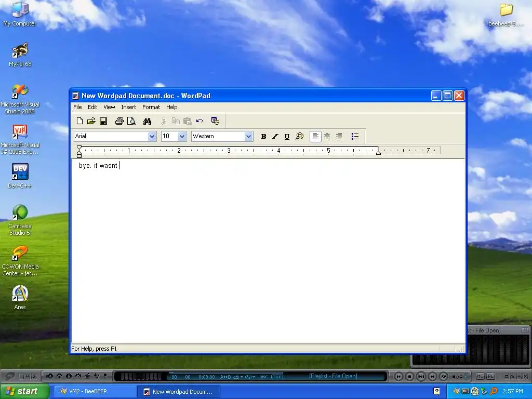Create a new document in WordPad toolbar
Image resolution: width=532 pixels, height=399 pixels.
(79, 121)
